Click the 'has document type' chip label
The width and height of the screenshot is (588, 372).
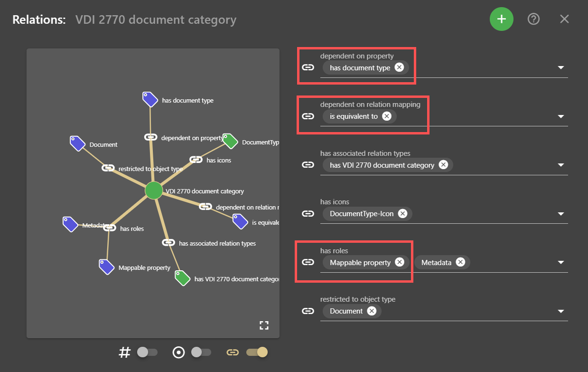pos(360,67)
